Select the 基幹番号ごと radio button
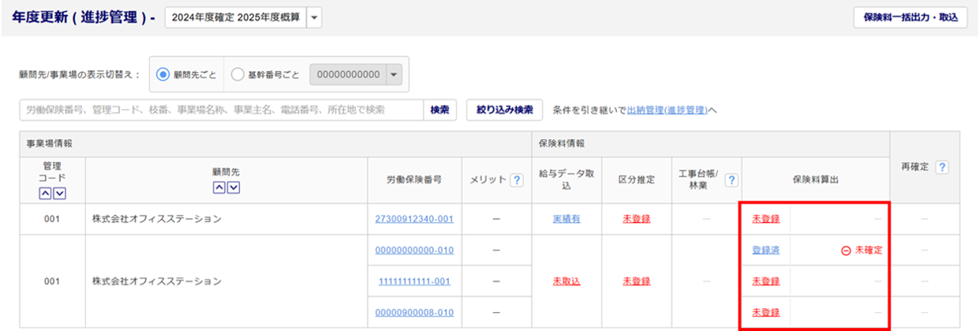The width and height of the screenshot is (980, 331). tap(238, 74)
